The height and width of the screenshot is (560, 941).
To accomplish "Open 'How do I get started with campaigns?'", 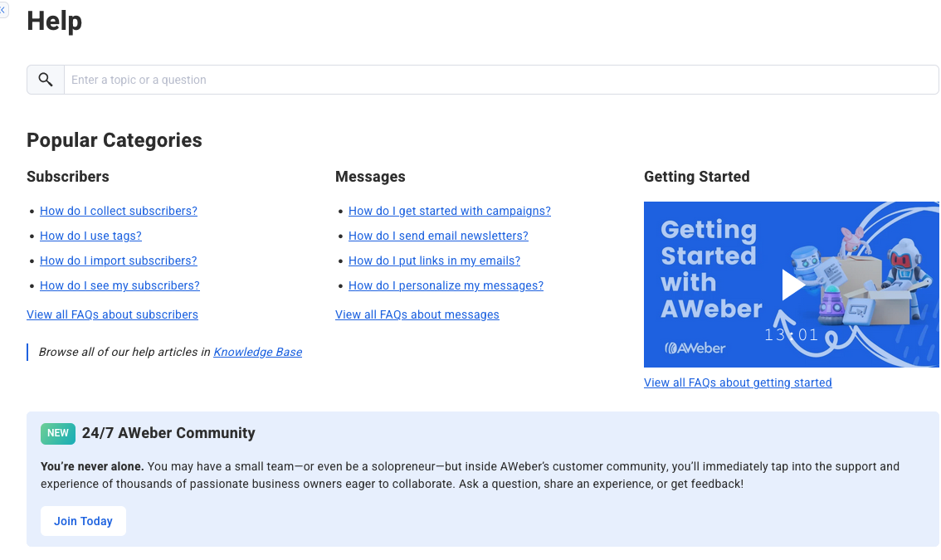I will click(449, 211).
